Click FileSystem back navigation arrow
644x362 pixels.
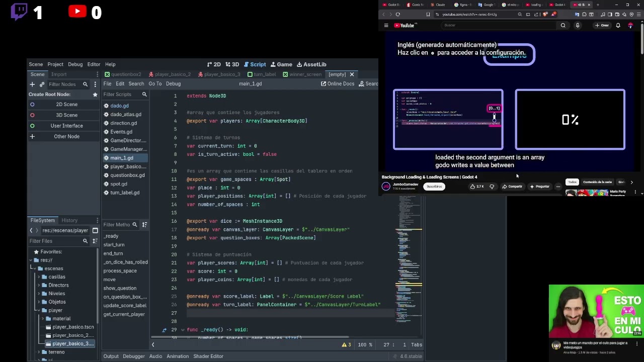[x=31, y=230]
